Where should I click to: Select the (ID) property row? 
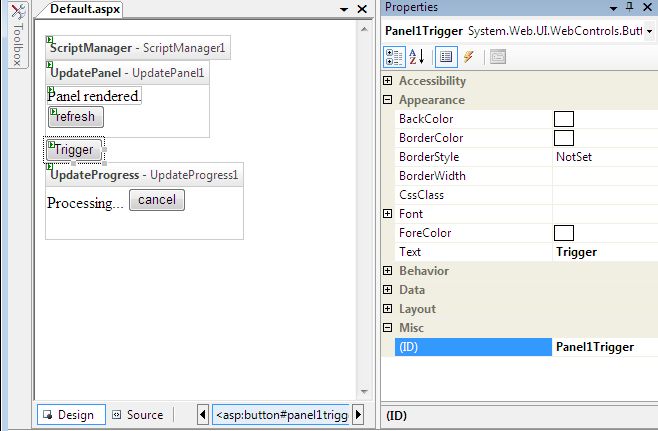pos(473,347)
